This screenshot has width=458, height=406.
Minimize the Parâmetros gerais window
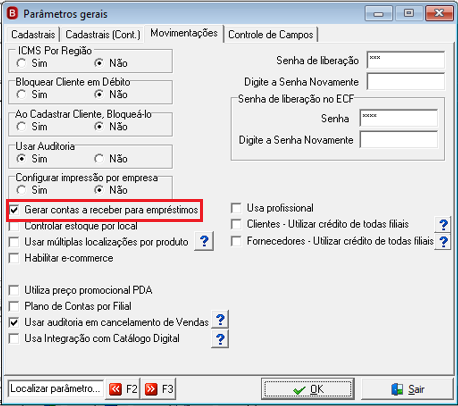point(378,14)
